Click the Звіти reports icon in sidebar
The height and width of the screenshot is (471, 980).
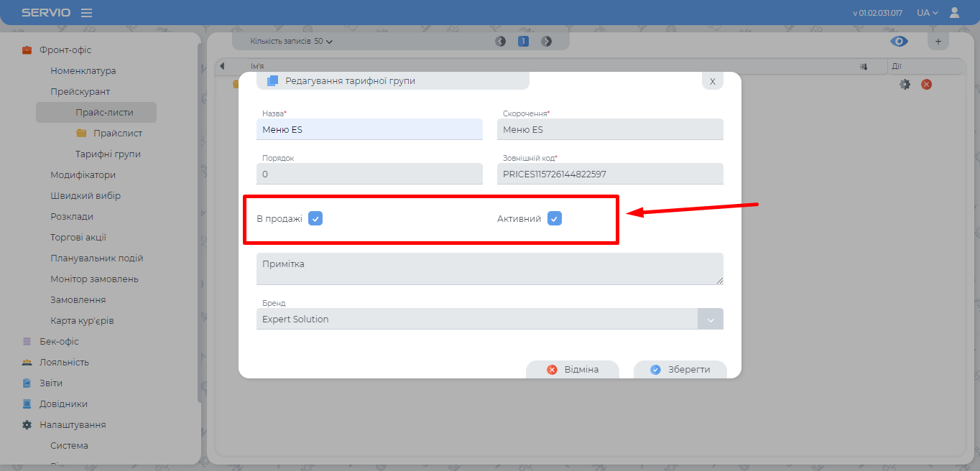click(27, 383)
